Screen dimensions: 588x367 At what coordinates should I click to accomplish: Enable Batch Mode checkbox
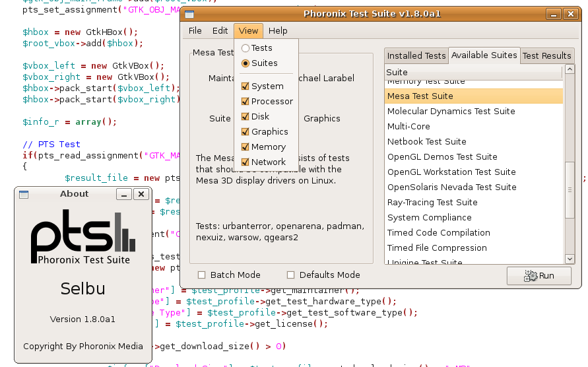click(x=202, y=275)
